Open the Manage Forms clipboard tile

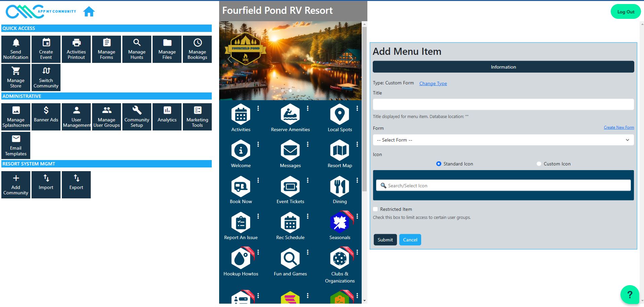click(107, 49)
